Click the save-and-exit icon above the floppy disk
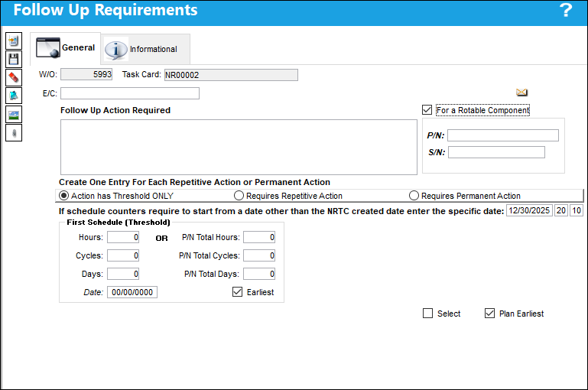This screenshot has height=390, width=588. (x=14, y=41)
